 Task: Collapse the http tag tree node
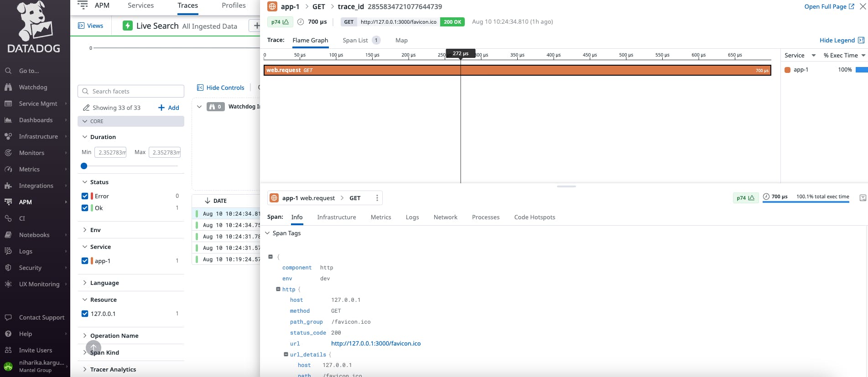click(x=278, y=289)
